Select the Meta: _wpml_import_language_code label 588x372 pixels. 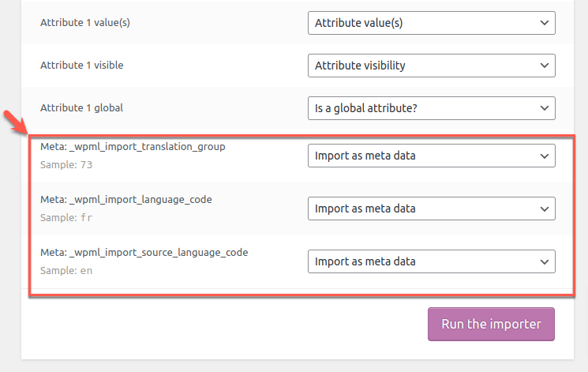pyautogui.click(x=126, y=200)
